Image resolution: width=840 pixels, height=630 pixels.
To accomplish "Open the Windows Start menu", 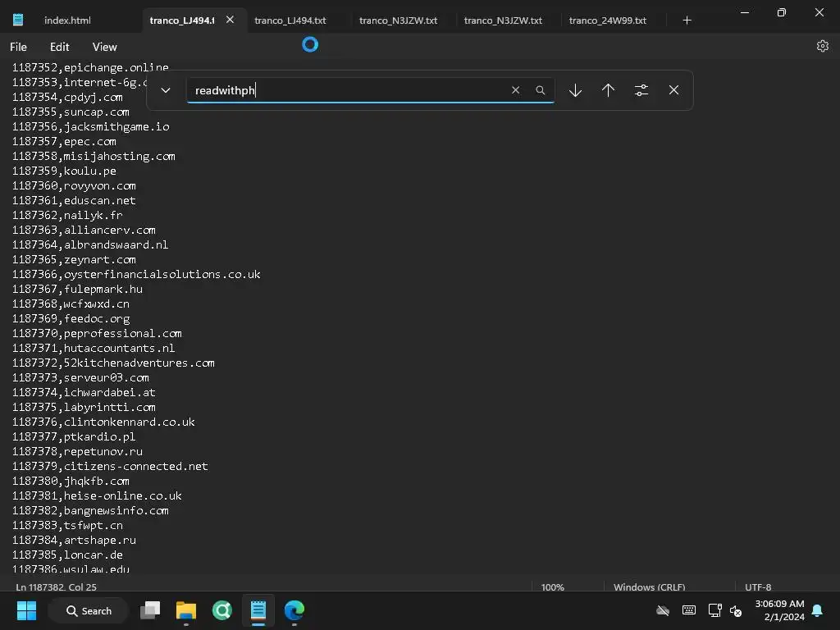I will pos(26,610).
